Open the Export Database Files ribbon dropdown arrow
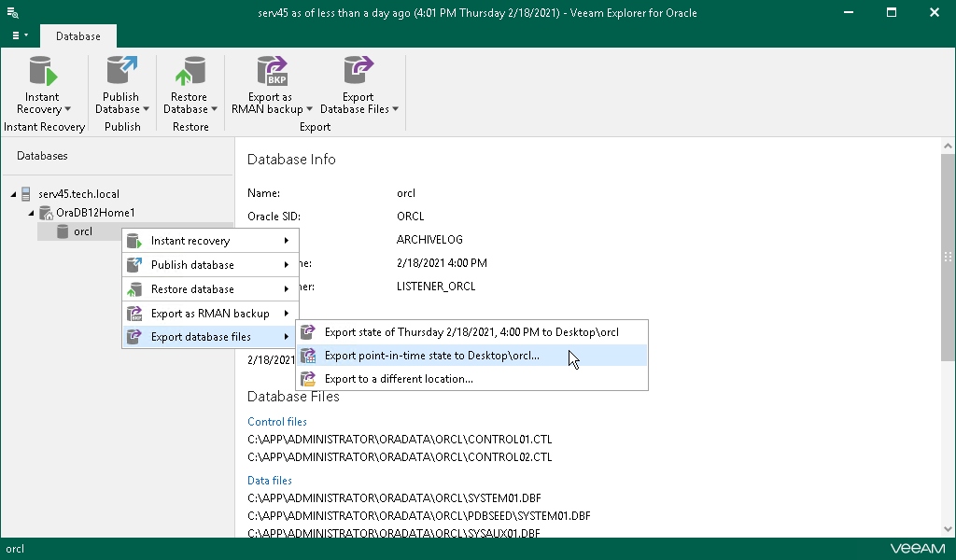The height and width of the screenshot is (560, 956). pos(395,110)
